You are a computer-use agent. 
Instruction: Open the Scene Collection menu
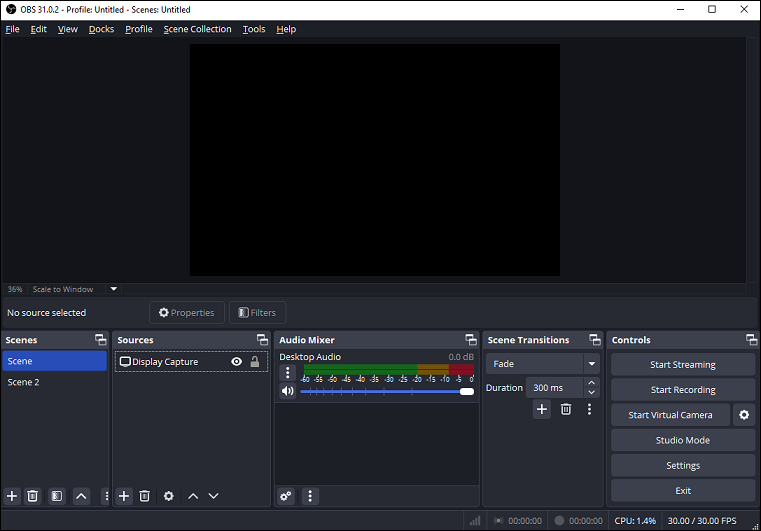pyautogui.click(x=198, y=29)
